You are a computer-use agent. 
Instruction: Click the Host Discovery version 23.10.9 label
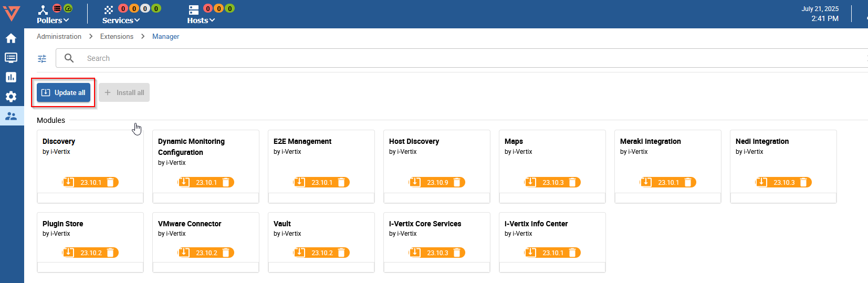(437, 183)
